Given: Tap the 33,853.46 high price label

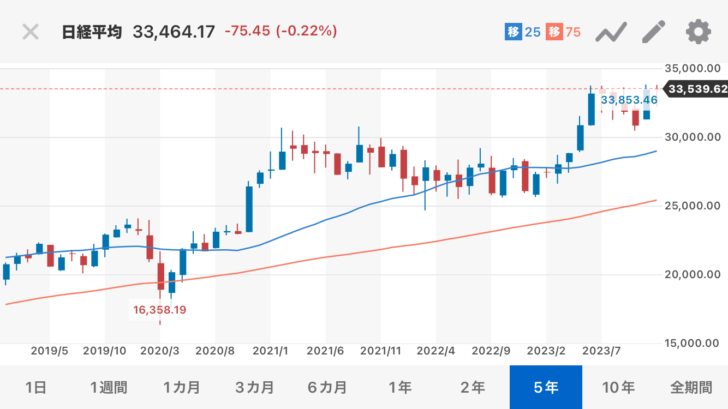Looking at the screenshot, I should tap(628, 100).
